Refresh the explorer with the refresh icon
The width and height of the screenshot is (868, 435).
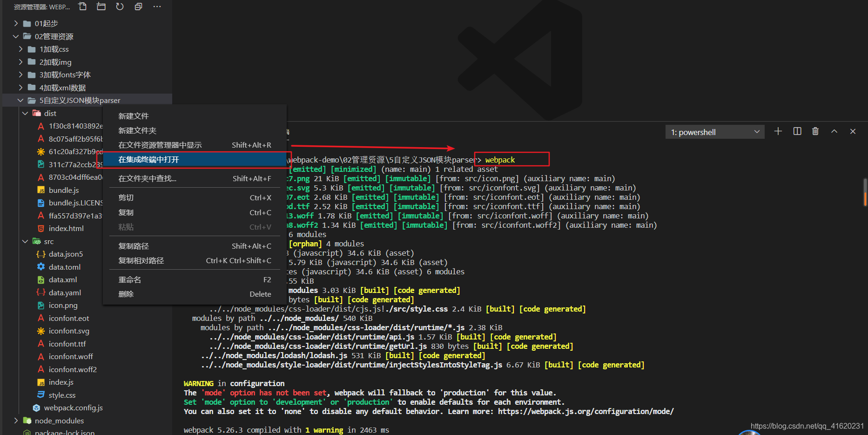click(120, 7)
